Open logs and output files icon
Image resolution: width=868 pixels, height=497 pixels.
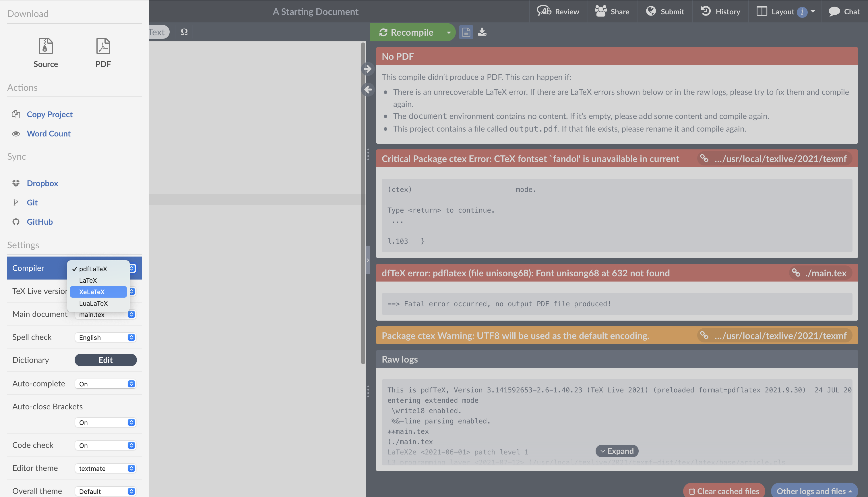[466, 32]
